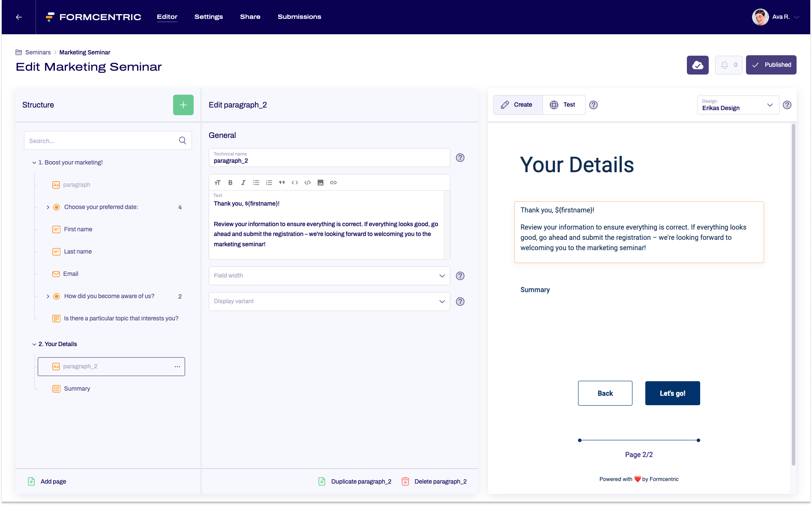
Task: Expand the 'Choose your preferred date' item
Action: [x=48, y=207]
